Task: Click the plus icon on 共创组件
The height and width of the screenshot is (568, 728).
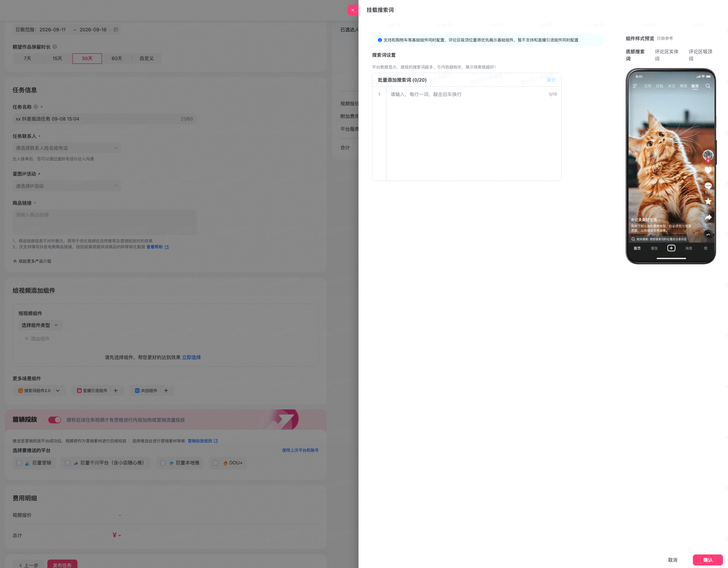Action: 166,391
